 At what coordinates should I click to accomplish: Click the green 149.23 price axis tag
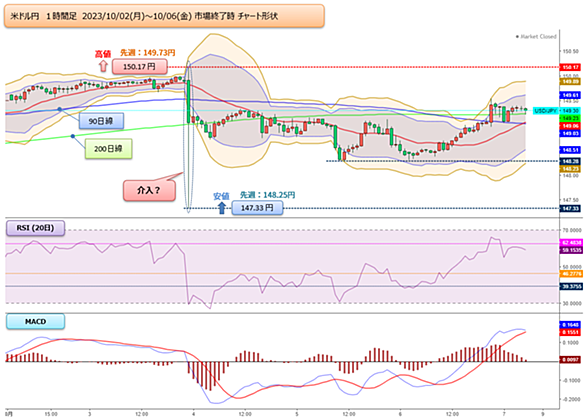[x=570, y=118]
